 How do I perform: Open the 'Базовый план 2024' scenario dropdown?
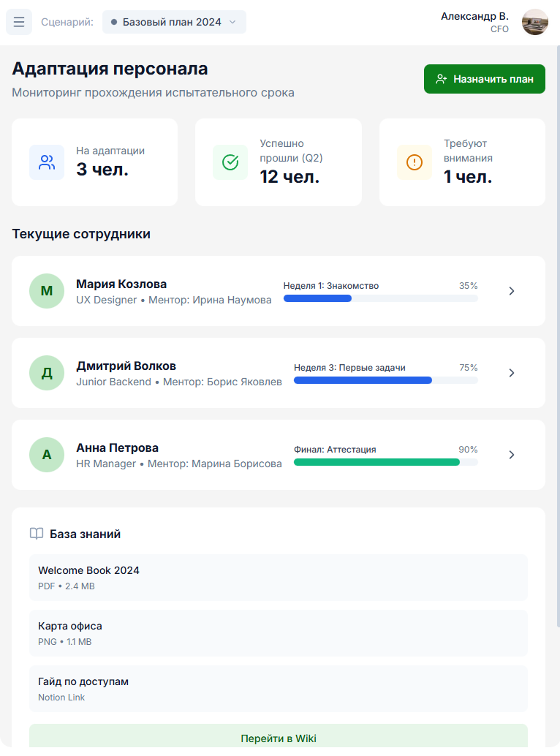coord(174,22)
